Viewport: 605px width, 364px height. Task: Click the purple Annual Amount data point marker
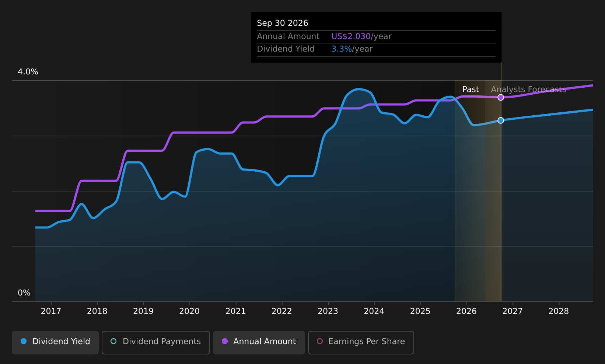point(501,97)
